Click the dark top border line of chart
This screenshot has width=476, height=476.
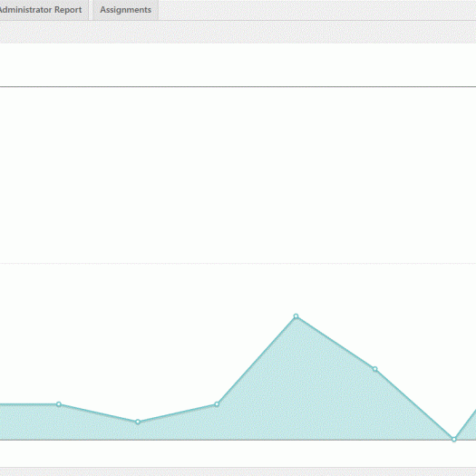point(238,87)
